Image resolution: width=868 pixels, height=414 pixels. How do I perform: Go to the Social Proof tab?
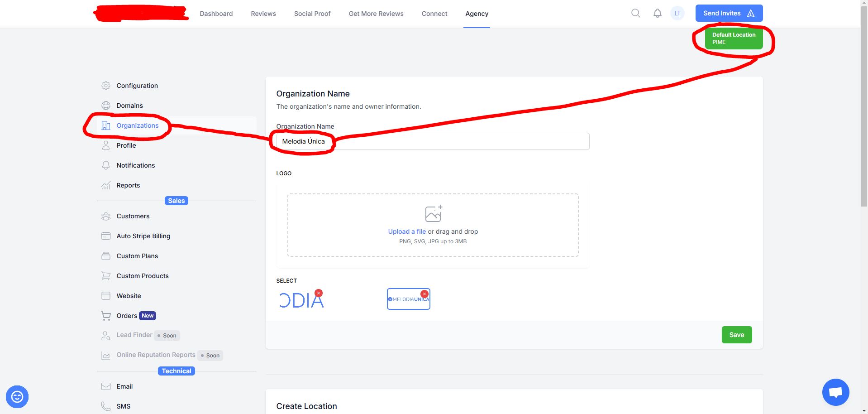pyautogui.click(x=312, y=14)
